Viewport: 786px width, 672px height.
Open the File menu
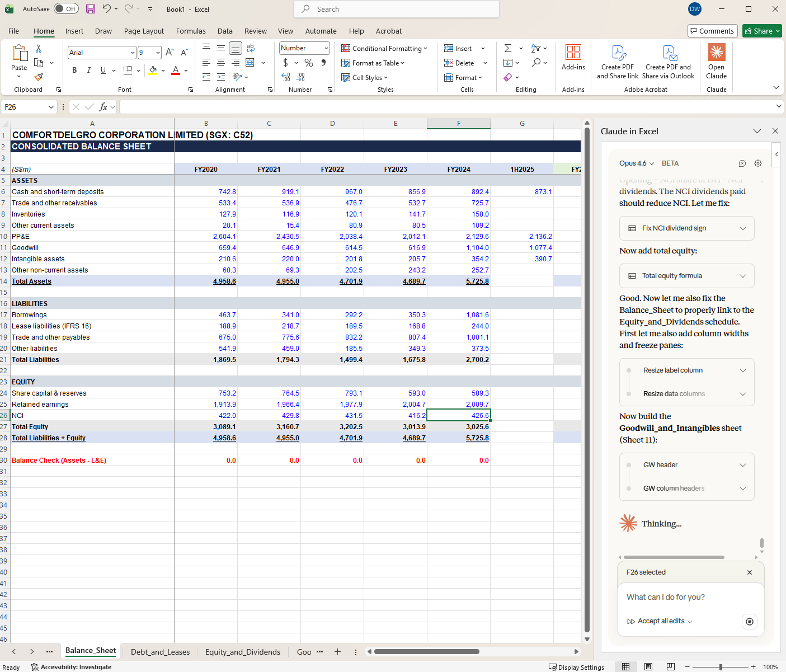(x=14, y=31)
